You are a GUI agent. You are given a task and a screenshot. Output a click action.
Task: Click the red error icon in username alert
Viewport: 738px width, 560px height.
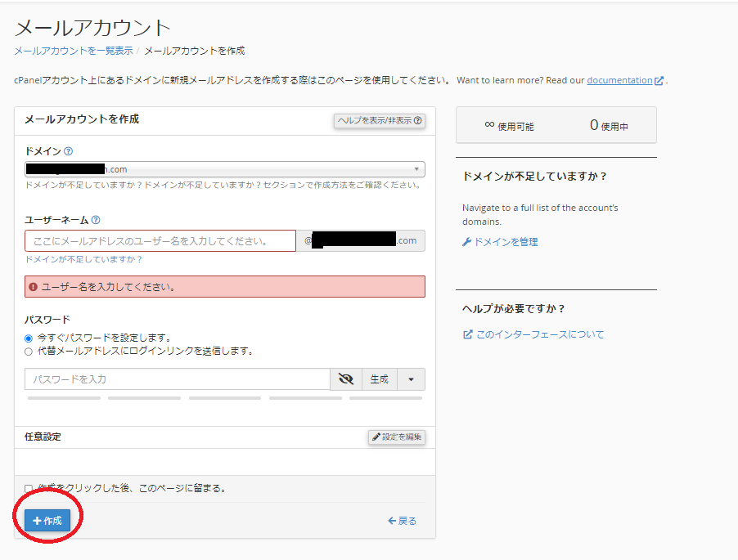pyautogui.click(x=33, y=287)
